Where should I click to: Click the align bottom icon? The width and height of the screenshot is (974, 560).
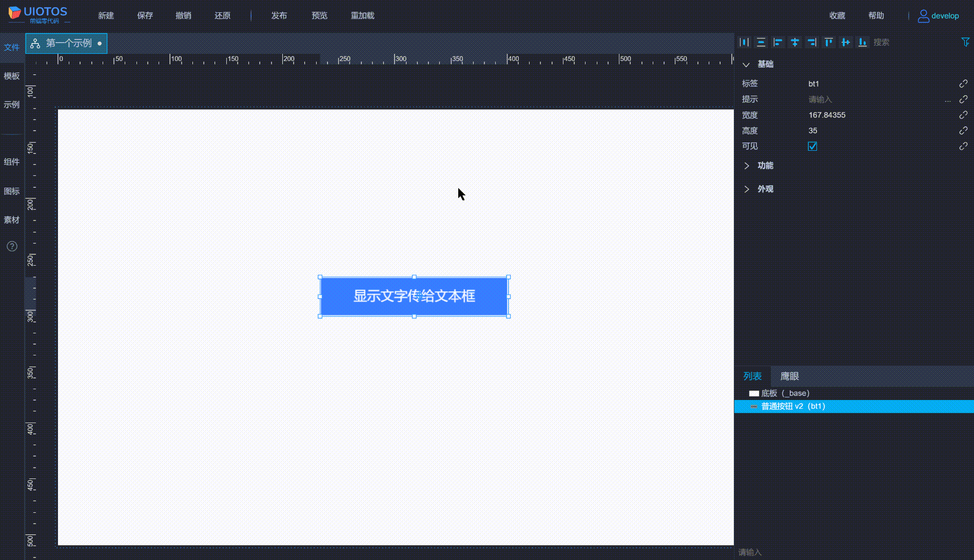(x=863, y=42)
